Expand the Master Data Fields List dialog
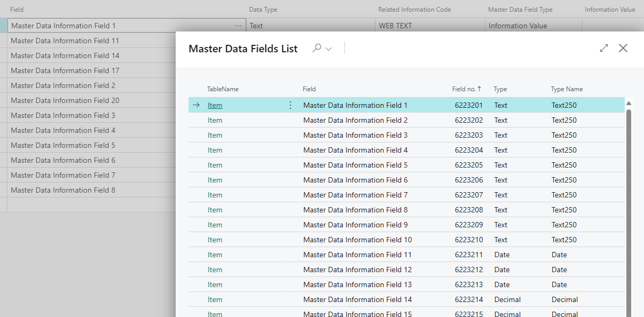Viewport: 644px width, 317px height. click(604, 48)
